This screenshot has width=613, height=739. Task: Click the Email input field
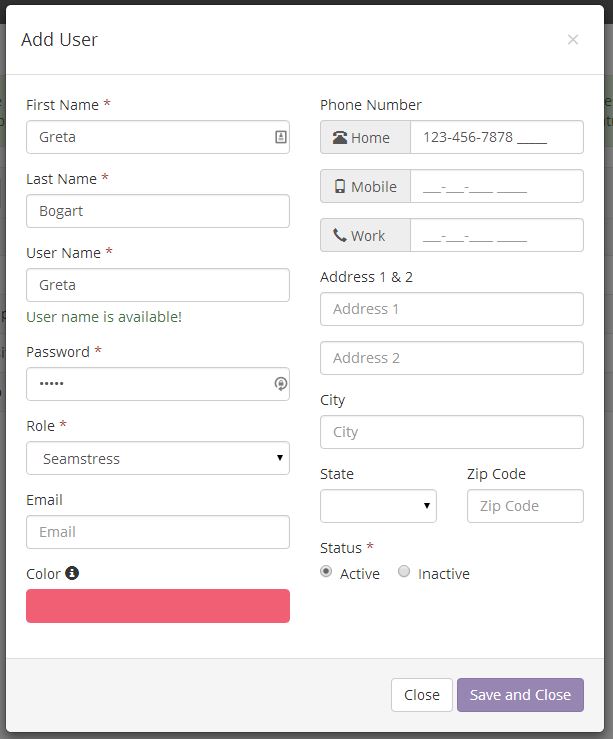(158, 532)
